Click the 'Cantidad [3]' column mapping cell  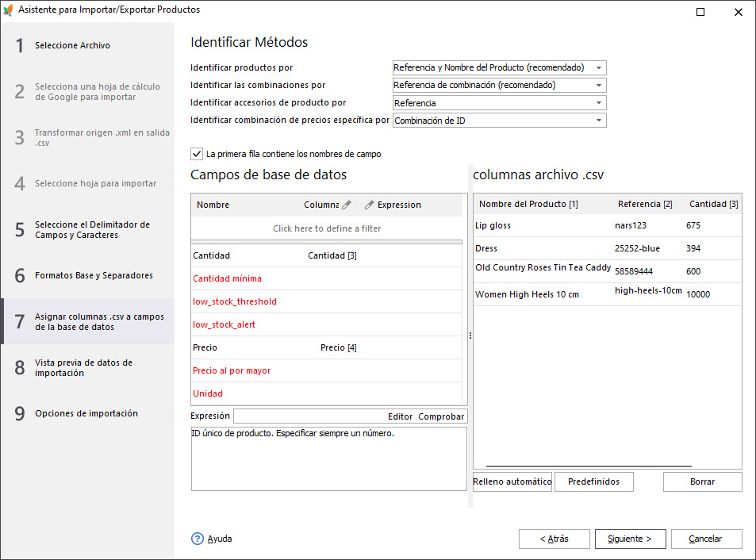tap(332, 256)
